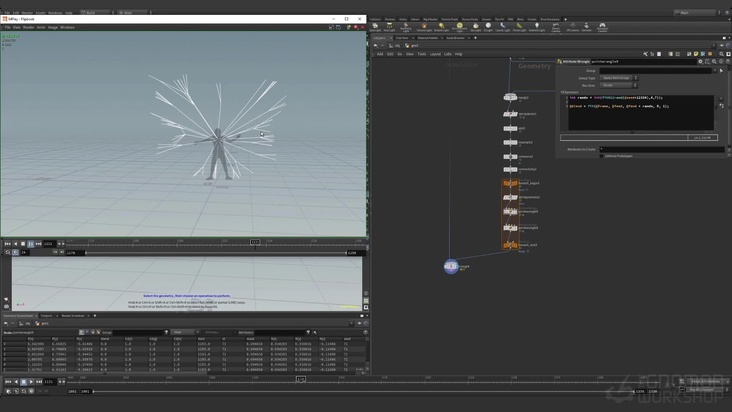The height and width of the screenshot is (412, 732).
Task: Click the MPlay timeline current frame marker
Action: coord(255,242)
